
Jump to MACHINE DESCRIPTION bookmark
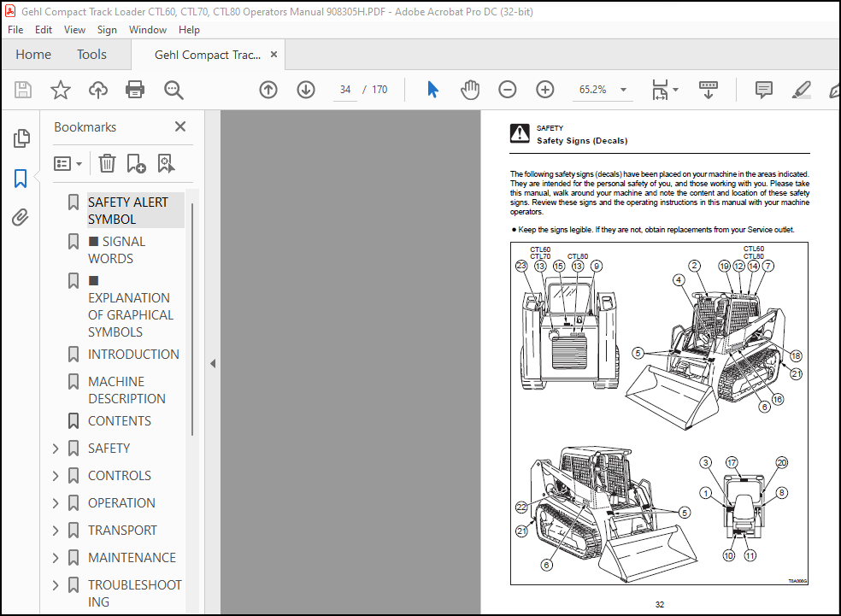point(126,390)
